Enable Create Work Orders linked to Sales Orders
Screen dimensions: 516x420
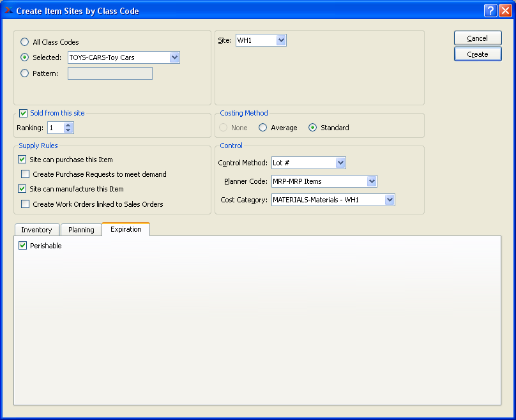click(x=26, y=204)
